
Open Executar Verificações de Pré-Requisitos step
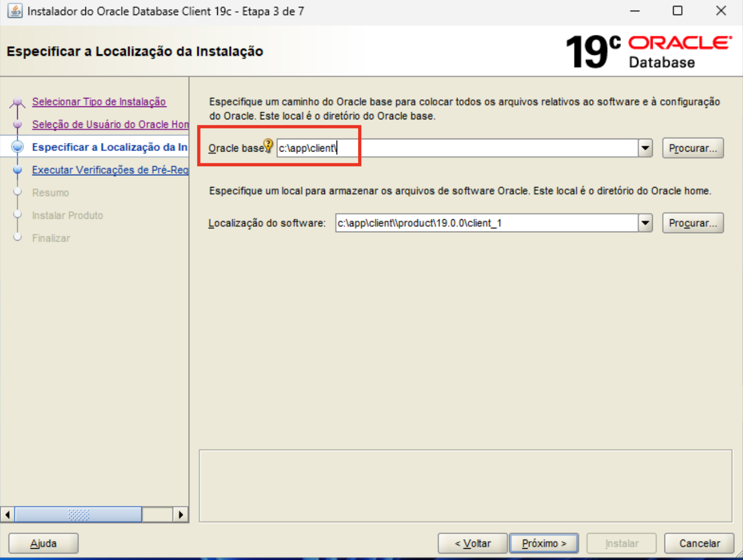click(110, 169)
